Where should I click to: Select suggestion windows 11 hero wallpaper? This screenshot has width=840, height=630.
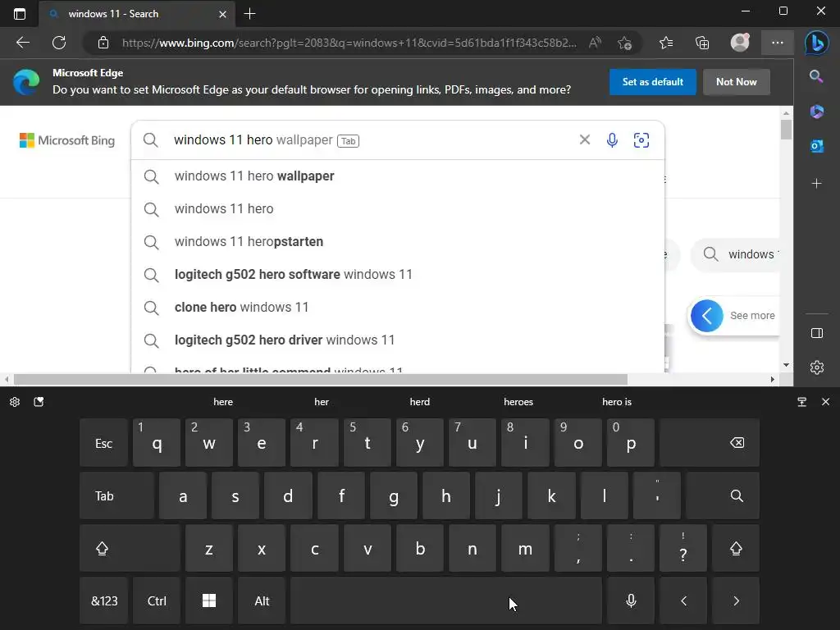pos(398,176)
